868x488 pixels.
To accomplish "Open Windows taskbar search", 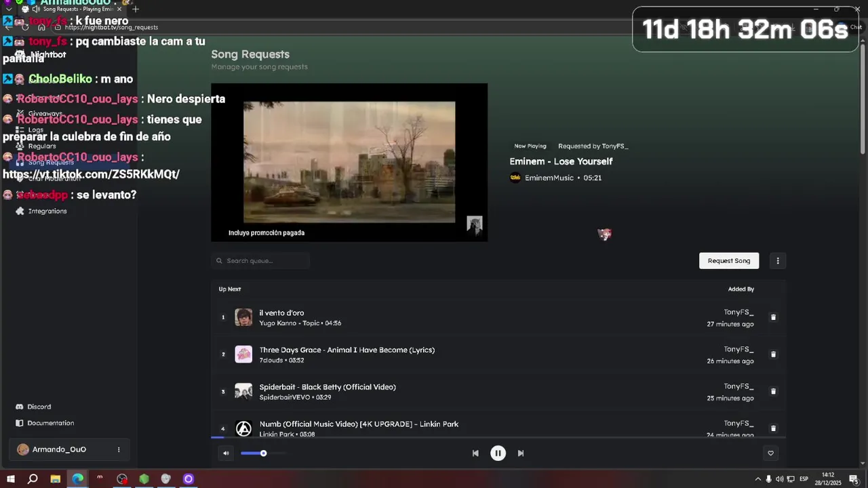I will pos(33,479).
